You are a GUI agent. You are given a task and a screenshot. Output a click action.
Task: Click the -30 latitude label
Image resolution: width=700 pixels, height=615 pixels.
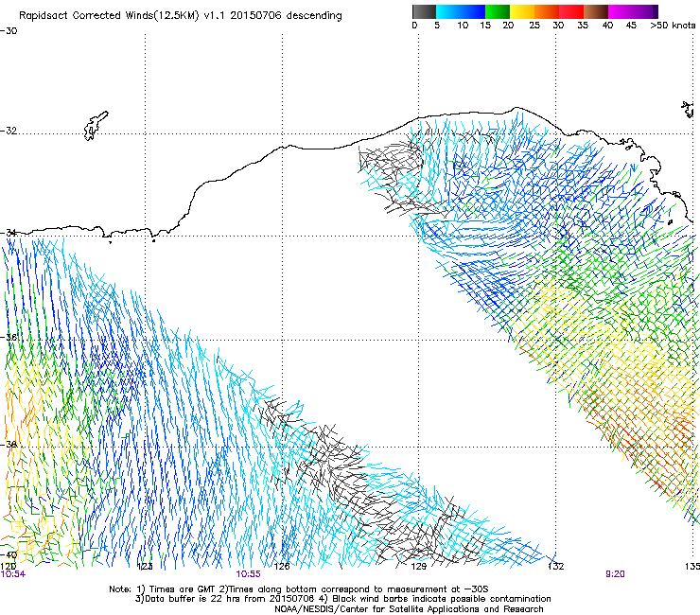click(x=9, y=31)
